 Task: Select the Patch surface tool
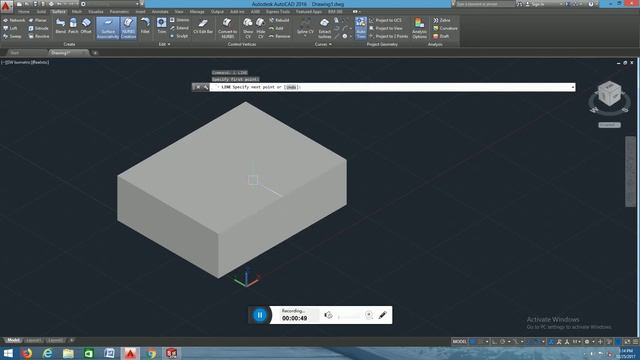tap(73, 26)
